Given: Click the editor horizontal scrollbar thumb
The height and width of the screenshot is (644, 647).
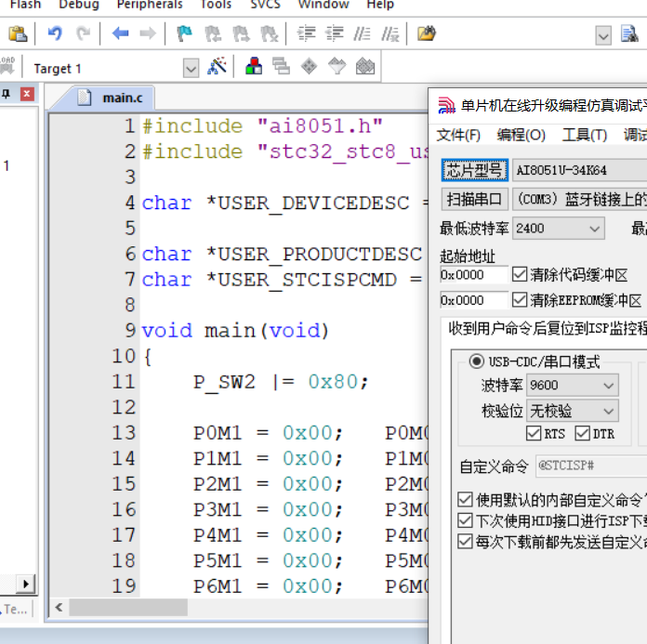Looking at the screenshot, I should click(128, 608).
